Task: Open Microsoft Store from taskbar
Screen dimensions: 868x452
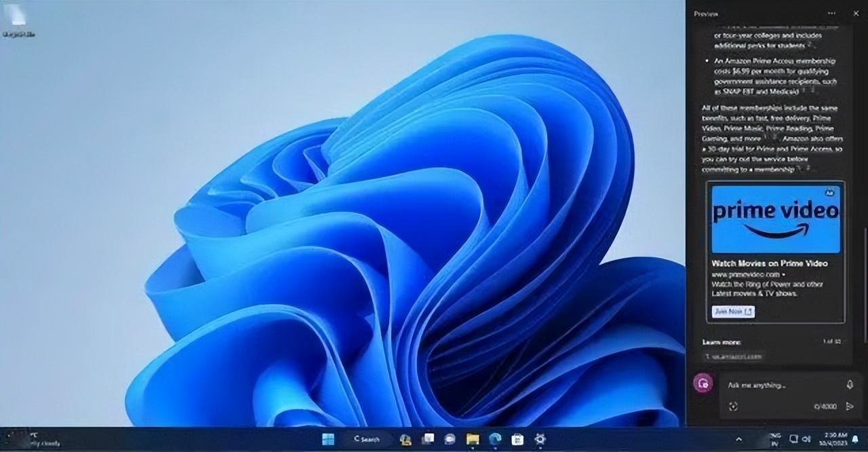Action: point(517,439)
